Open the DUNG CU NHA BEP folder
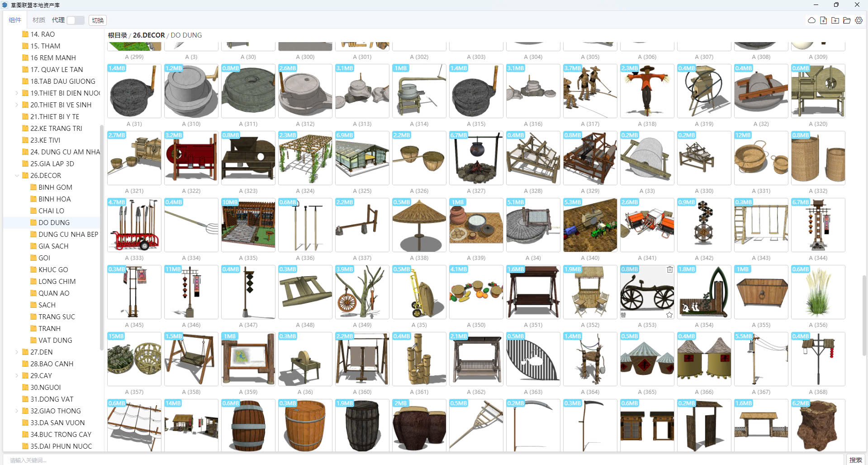The image size is (868, 465). [x=68, y=235]
